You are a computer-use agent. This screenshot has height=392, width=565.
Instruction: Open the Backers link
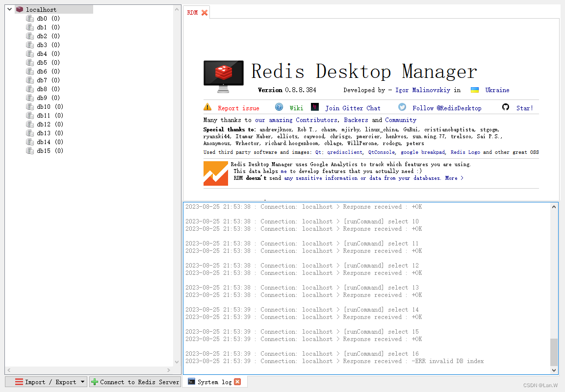click(x=356, y=120)
